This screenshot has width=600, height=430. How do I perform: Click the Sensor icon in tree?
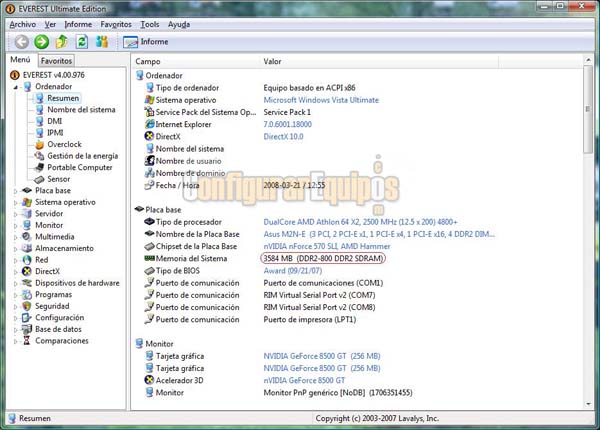tap(39, 179)
